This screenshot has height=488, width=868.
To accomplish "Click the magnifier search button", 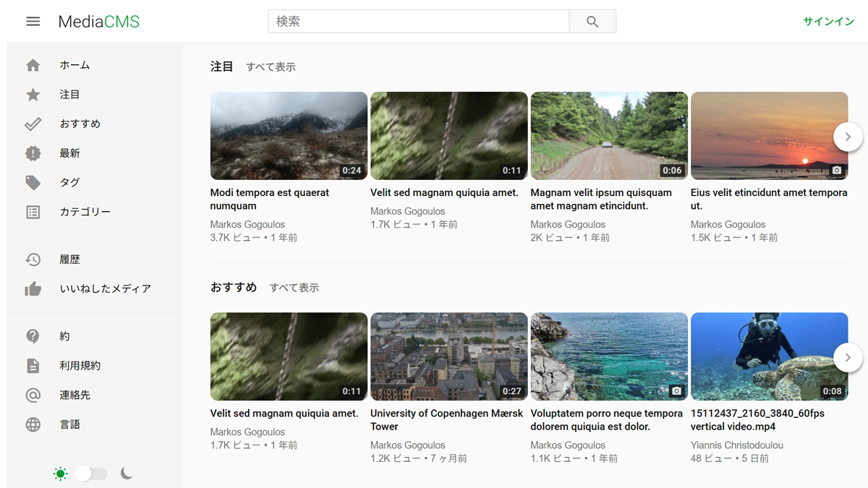I will pos(592,22).
